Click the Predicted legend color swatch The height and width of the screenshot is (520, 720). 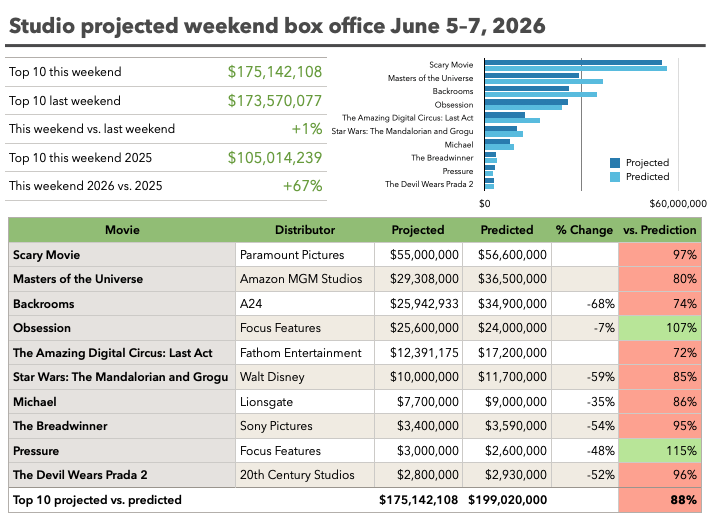[x=614, y=177]
